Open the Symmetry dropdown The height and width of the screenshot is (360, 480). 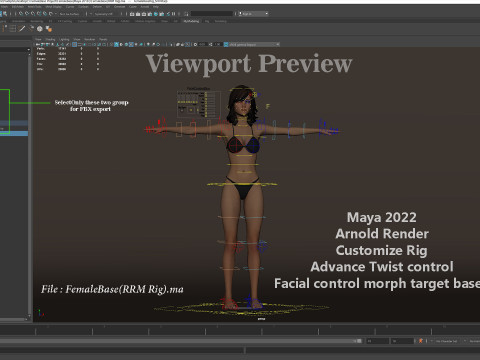tap(103, 14)
